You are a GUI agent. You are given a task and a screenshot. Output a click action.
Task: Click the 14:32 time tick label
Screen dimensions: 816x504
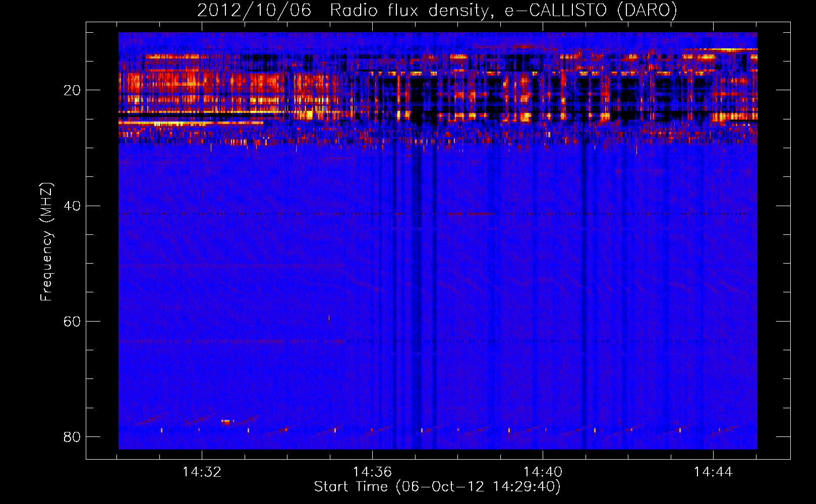pyautogui.click(x=202, y=472)
